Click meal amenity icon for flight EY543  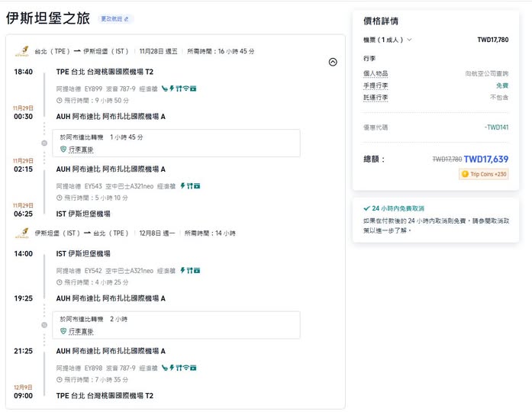click(x=188, y=186)
